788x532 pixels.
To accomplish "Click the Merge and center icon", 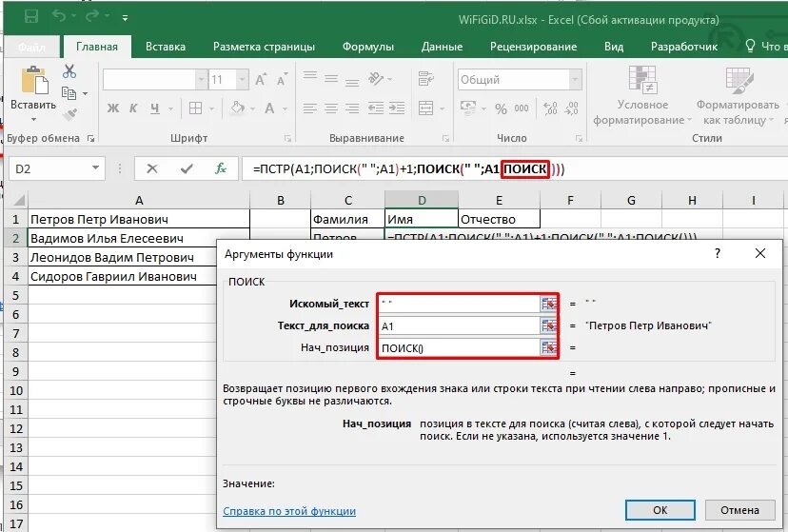I will (426, 108).
